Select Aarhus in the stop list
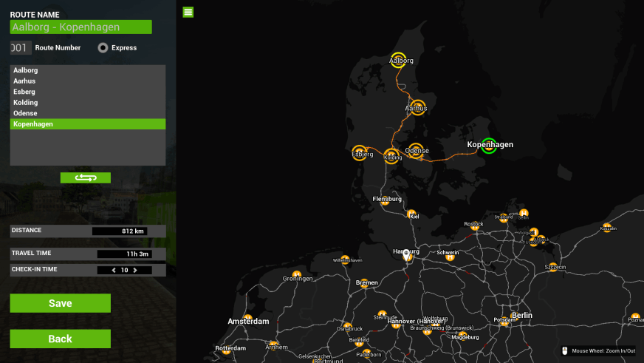The image size is (644, 363). tap(88, 81)
